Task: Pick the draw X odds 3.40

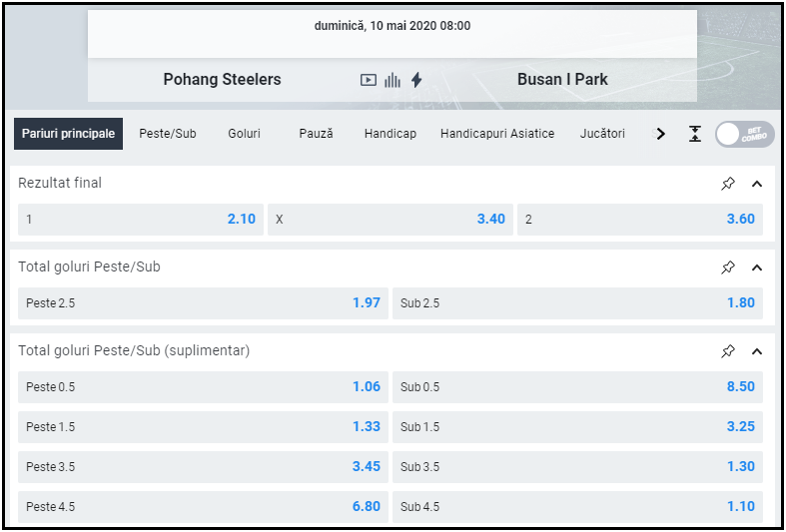Action: pos(391,220)
